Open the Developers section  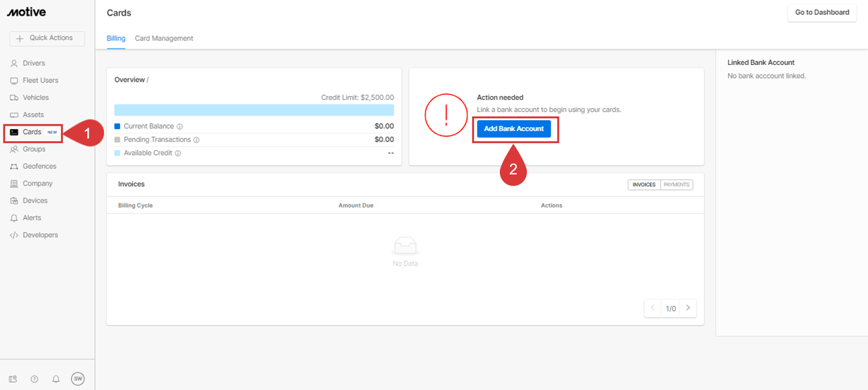pos(40,235)
